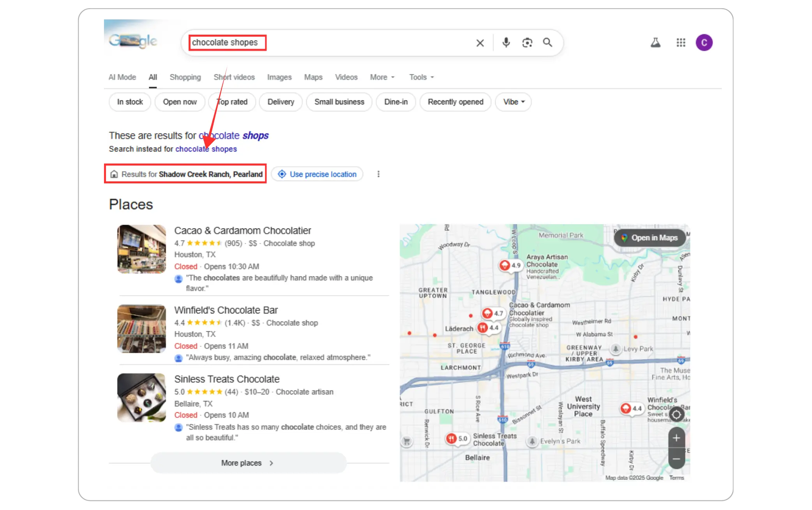Open Search Labs flask icon
The image size is (812, 510).
pyautogui.click(x=655, y=42)
